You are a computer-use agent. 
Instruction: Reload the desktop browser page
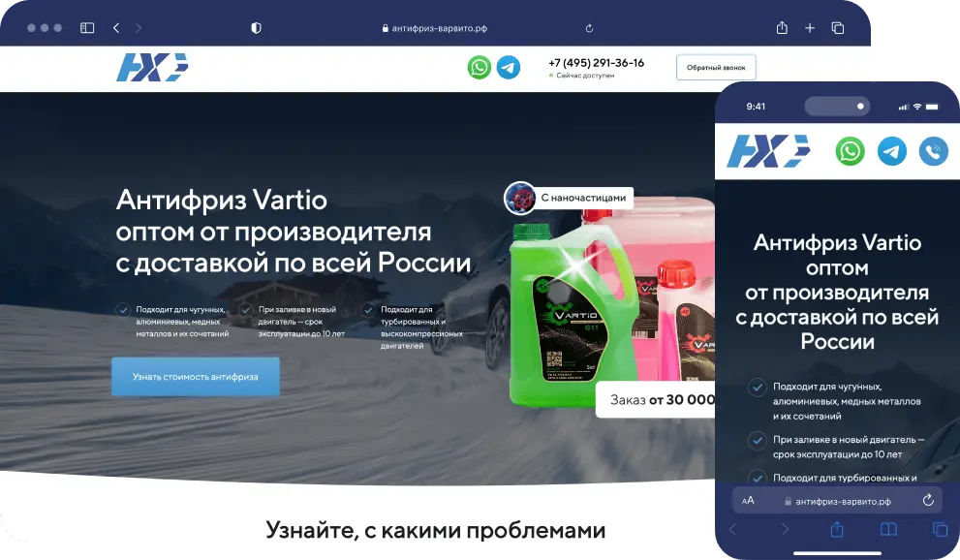coord(589,28)
